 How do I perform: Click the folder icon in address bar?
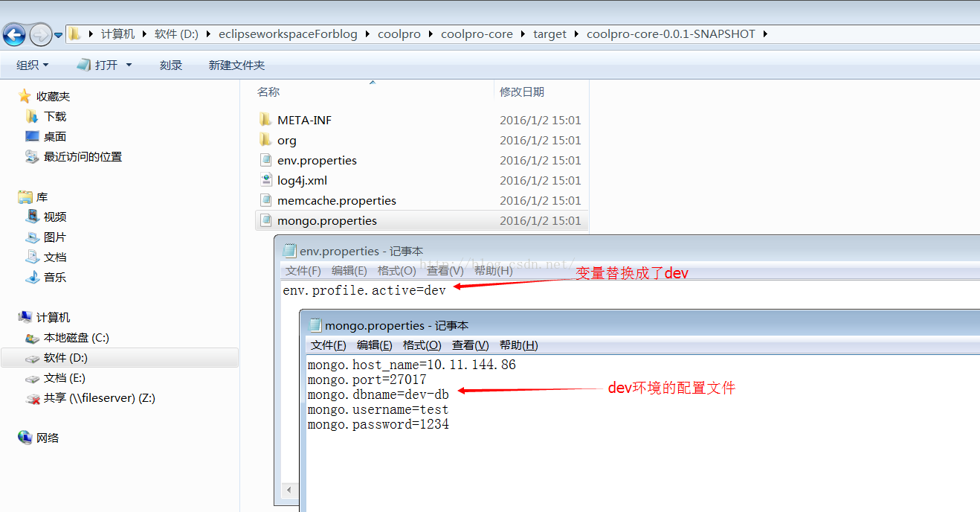click(x=75, y=33)
